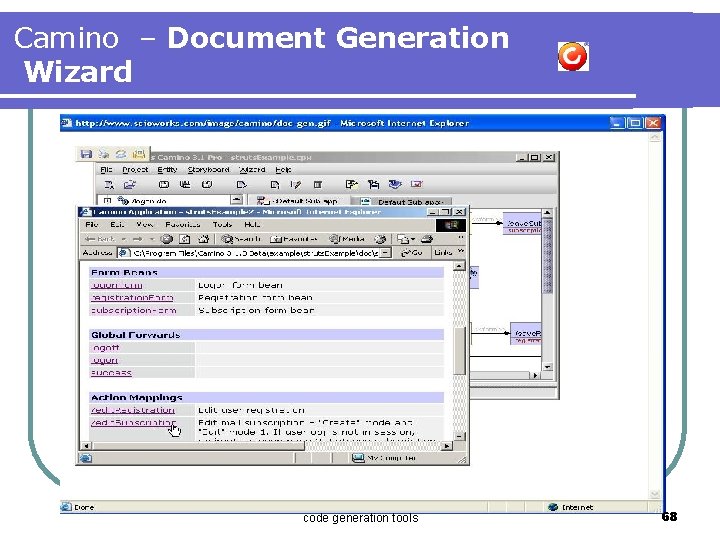720x540 pixels.
Task: Open Favorites menu in inner Internet Explorer menu bar
Action: 183,225
